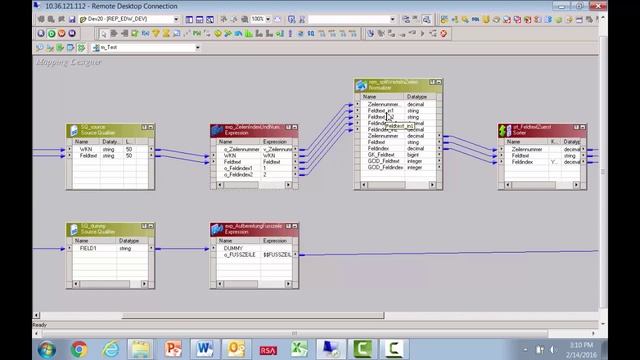Open the m_Test mapping dropdown

click(198, 48)
